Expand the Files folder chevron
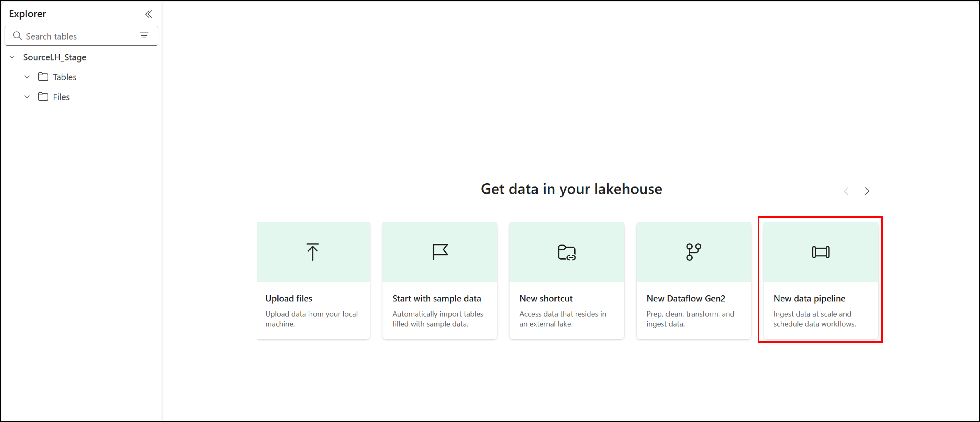 [27, 97]
